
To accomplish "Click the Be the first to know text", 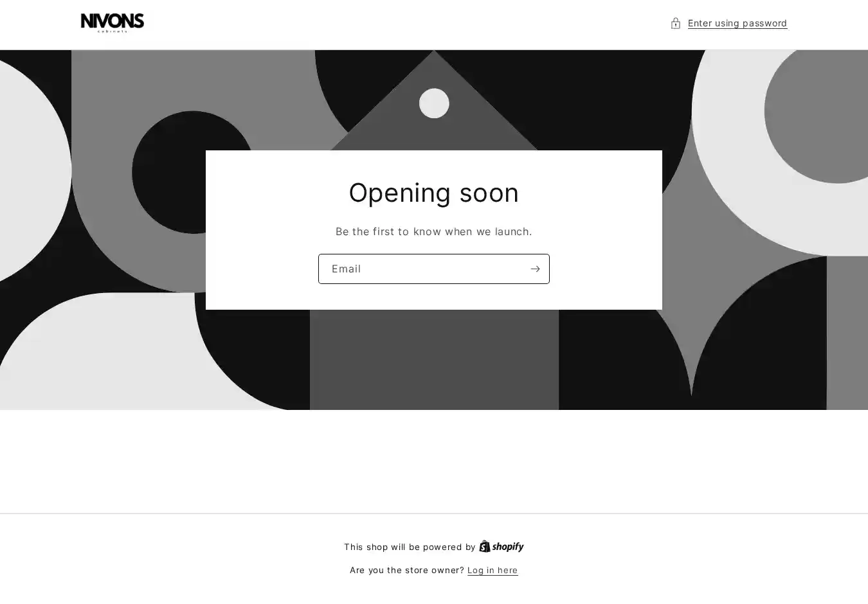I will click(x=434, y=231).
